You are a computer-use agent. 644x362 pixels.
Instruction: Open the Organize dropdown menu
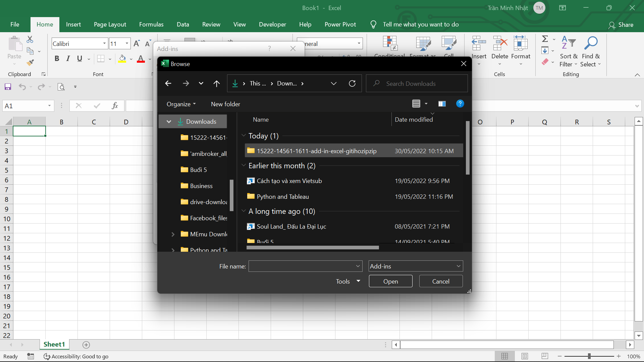(x=181, y=104)
